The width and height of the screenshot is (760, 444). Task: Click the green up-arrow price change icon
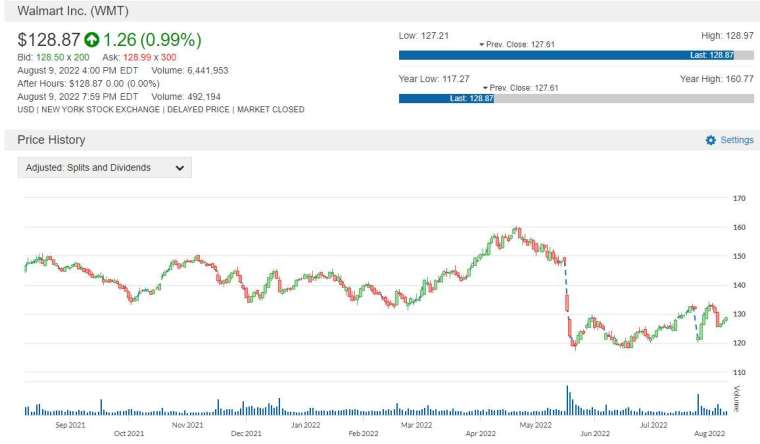point(92,40)
